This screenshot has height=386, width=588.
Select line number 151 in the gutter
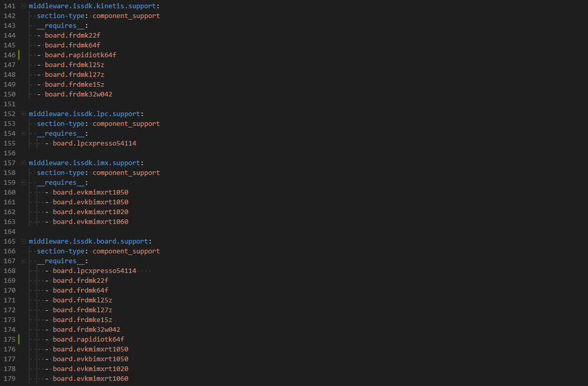tap(9, 104)
